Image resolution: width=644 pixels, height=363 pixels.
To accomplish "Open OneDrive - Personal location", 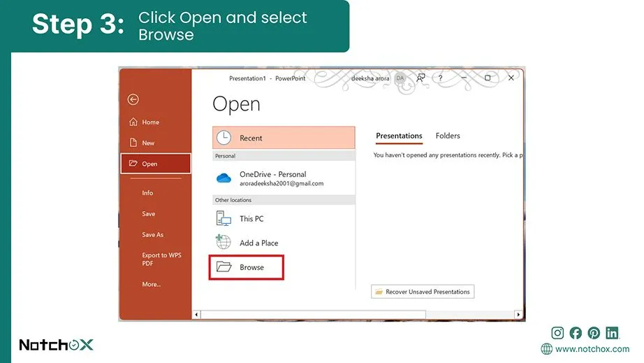I will coord(284,178).
